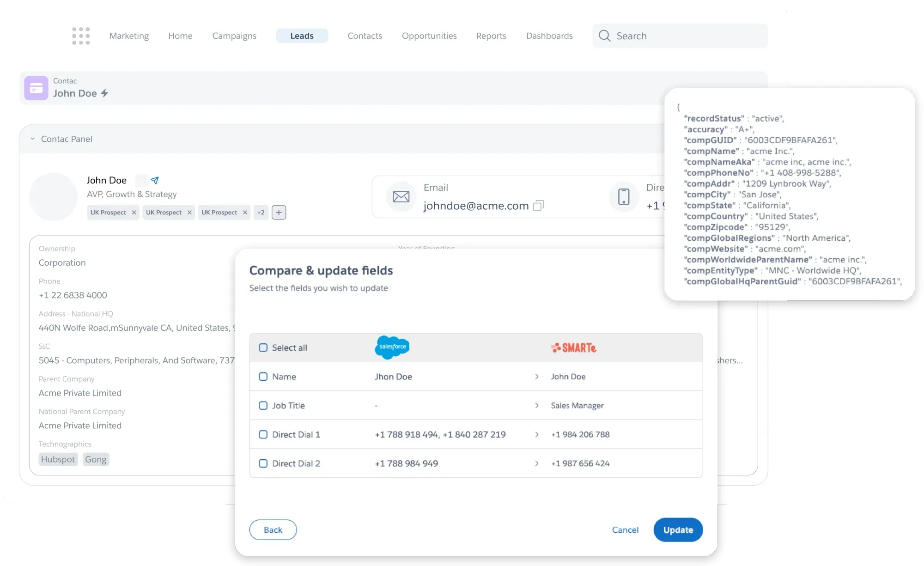Switch to the Contacts tab
This screenshot has height=566, width=924.
(x=365, y=36)
